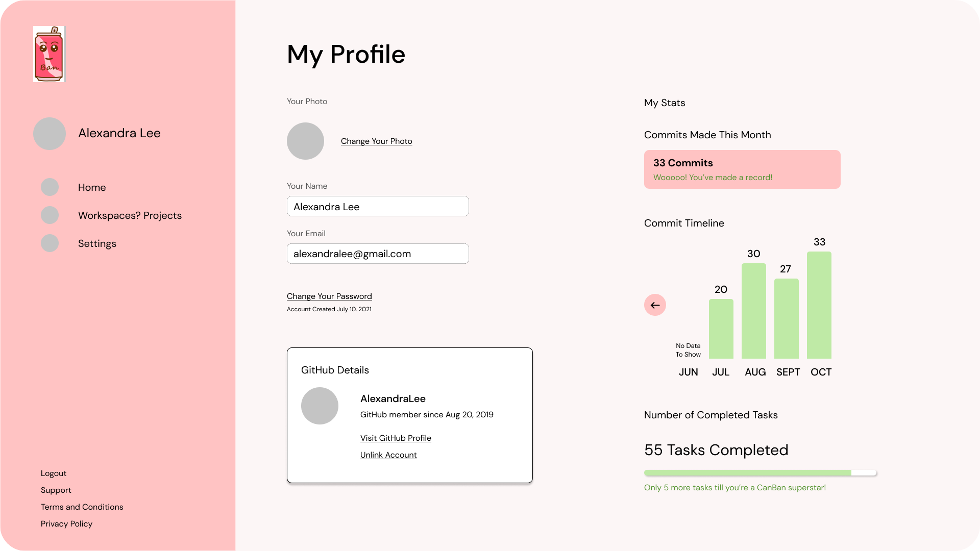Click the Change Your Password link
980x551 pixels.
click(329, 296)
